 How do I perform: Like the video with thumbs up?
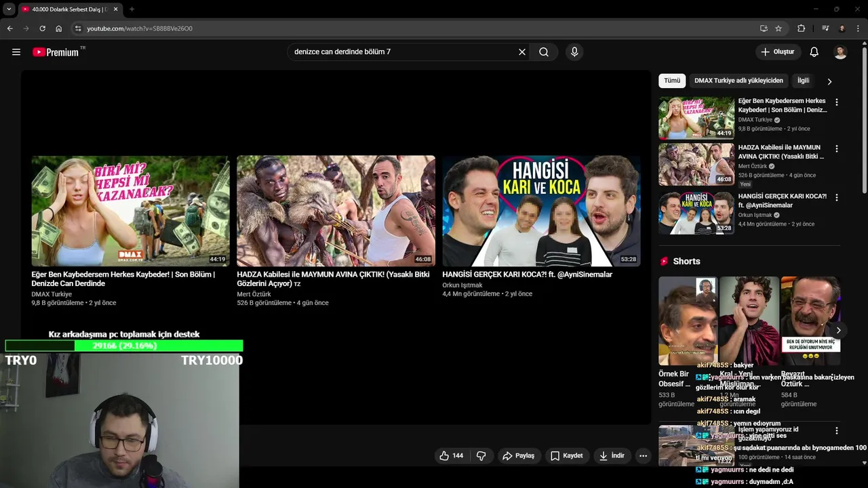452,456
